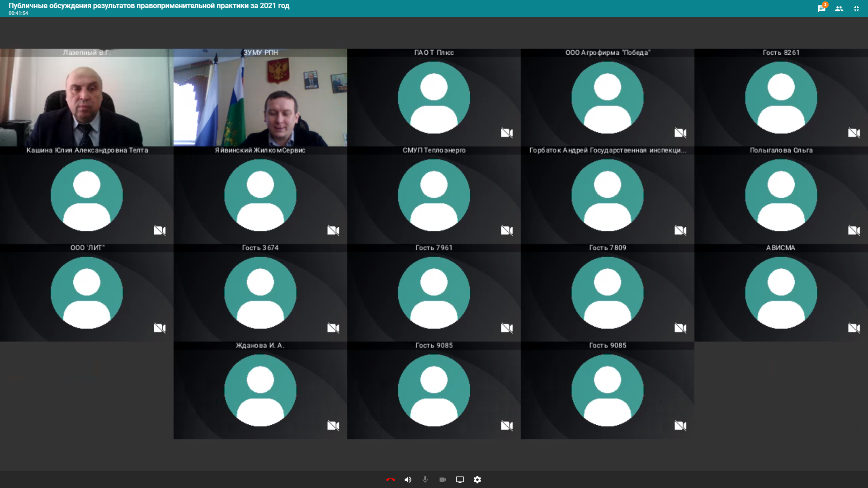The image size is (868, 488).
Task: Select ЗУМУ РПН video tile
Action: click(260, 98)
